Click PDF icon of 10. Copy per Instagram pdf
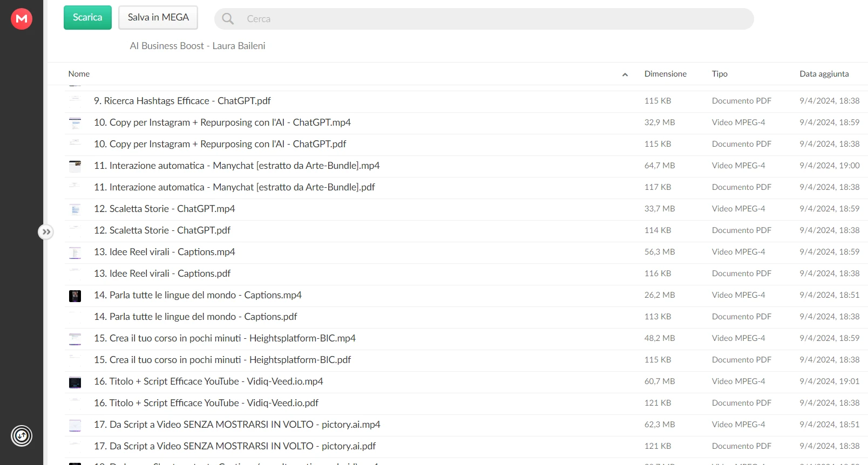 coord(75,145)
